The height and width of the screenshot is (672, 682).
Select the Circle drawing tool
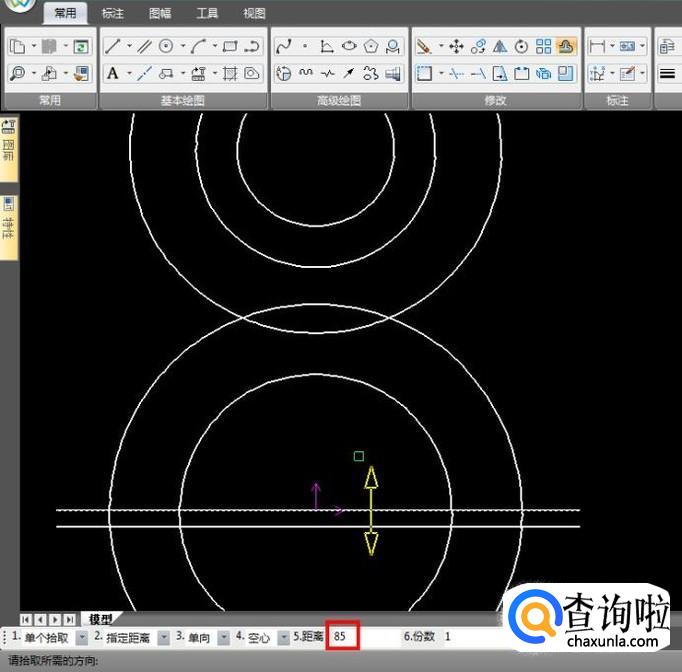pos(166,46)
